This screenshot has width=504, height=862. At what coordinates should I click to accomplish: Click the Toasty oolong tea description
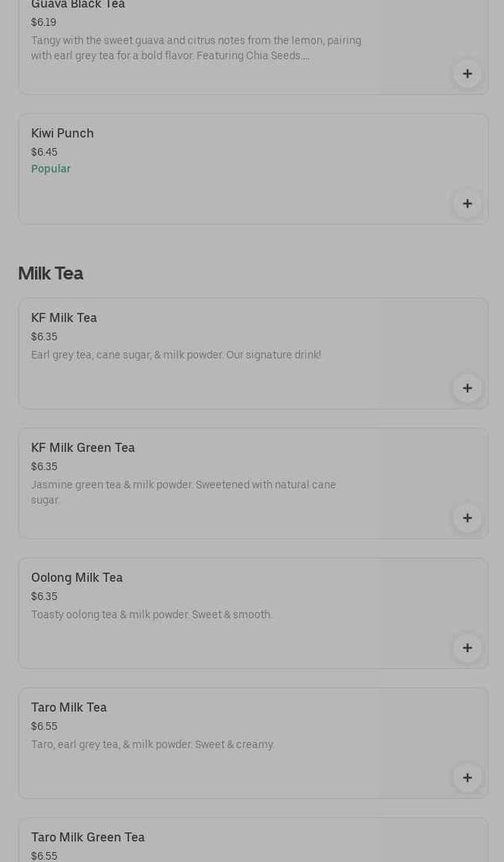coord(152,614)
